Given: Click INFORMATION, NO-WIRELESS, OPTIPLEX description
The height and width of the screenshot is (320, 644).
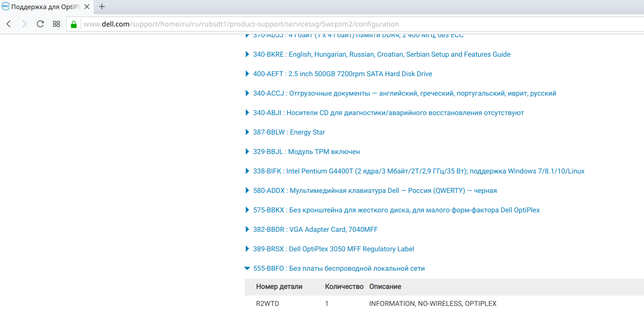Looking at the screenshot, I should (433, 304).
